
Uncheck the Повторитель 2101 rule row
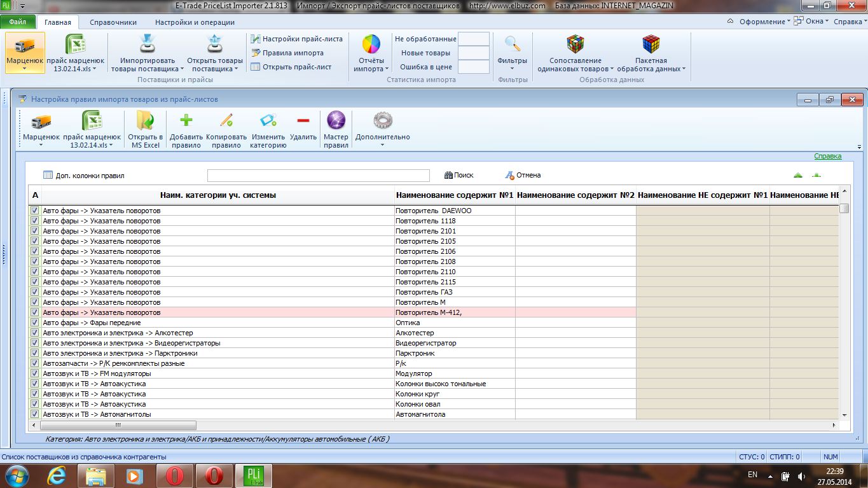coord(35,231)
